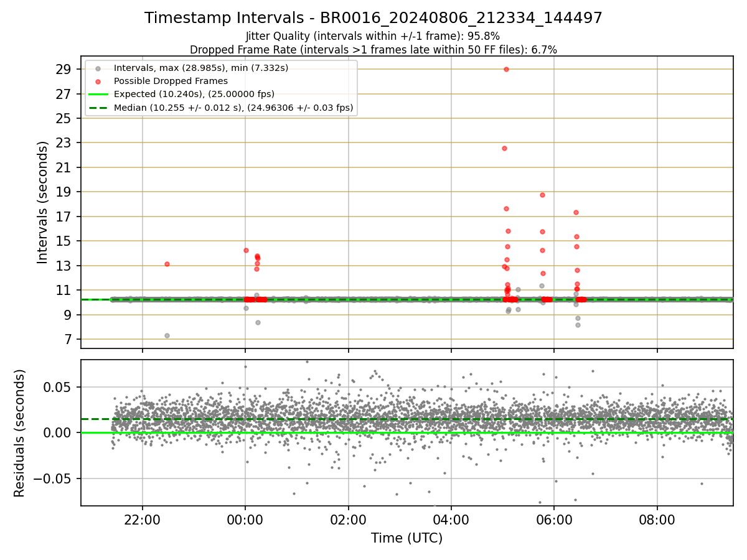The width and height of the screenshot is (747, 560).
Task: Click the gray dot marker in the legend
Action: [x=98, y=68]
